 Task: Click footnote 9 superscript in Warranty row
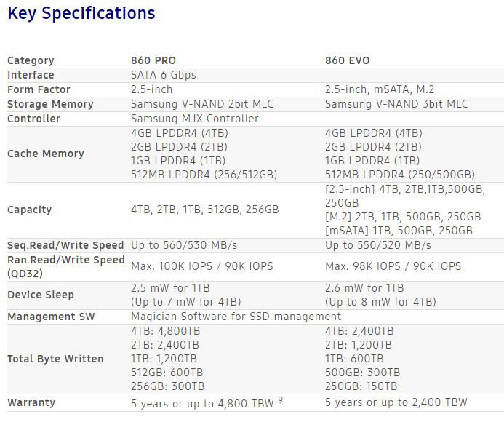point(281,400)
